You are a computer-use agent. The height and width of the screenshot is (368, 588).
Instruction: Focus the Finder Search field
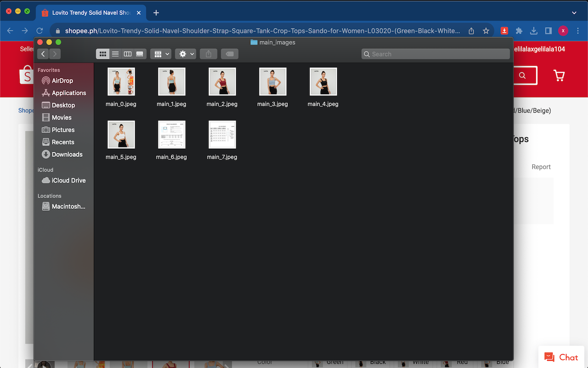click(435, 54)
